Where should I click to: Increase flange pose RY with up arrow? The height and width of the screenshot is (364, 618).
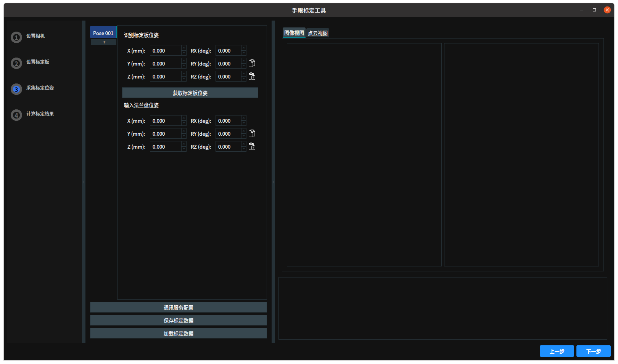pyautogui.click(x=244, y=131)
